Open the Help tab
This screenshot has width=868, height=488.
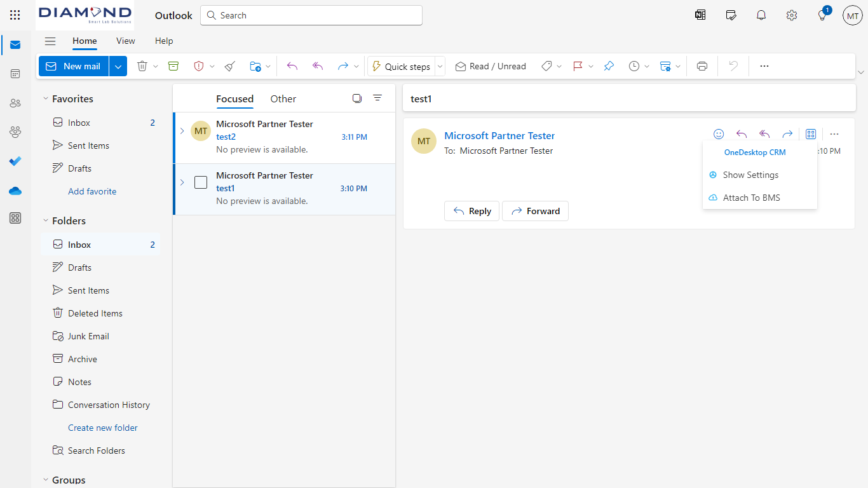pyautogui.click(x=164, y=41)
